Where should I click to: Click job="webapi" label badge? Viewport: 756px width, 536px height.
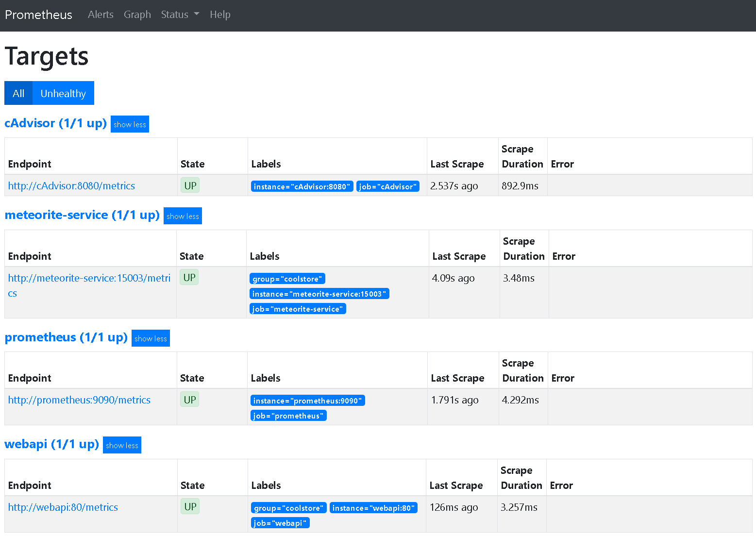(x=280, y=523)
